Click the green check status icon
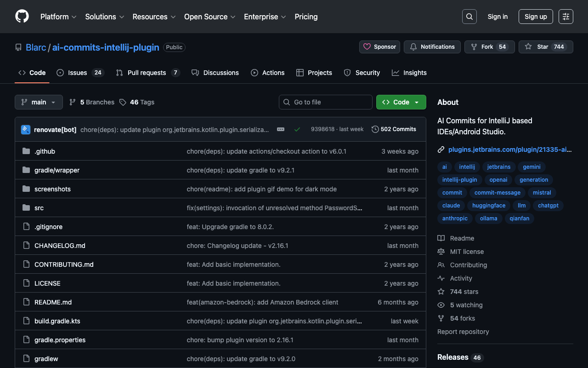588x368 pixels. pos(297,129)
